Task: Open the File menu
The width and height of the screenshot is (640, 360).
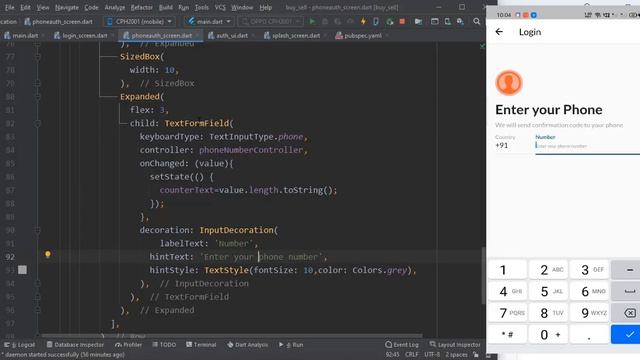Action: click(9, 7)
